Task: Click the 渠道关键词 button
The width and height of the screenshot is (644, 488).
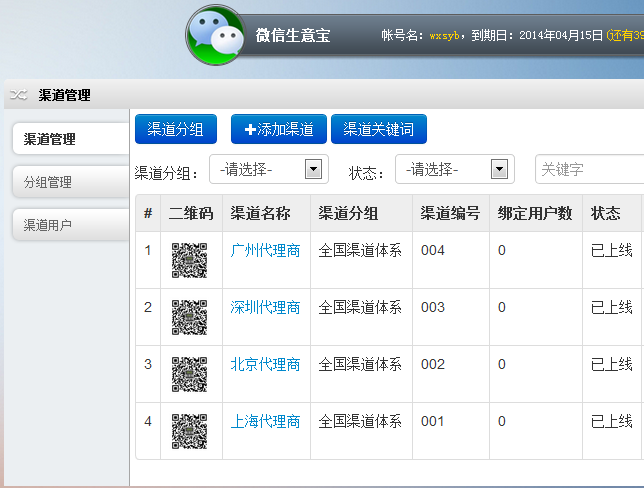Action: (x=378, y=129)
